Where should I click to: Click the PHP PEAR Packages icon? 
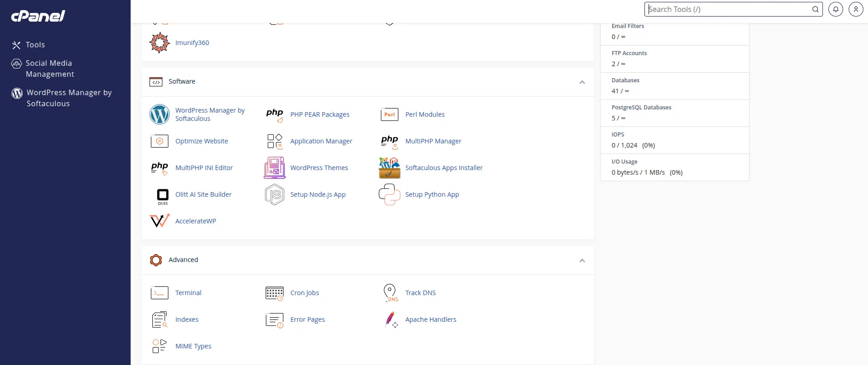[x=275, y=115]
